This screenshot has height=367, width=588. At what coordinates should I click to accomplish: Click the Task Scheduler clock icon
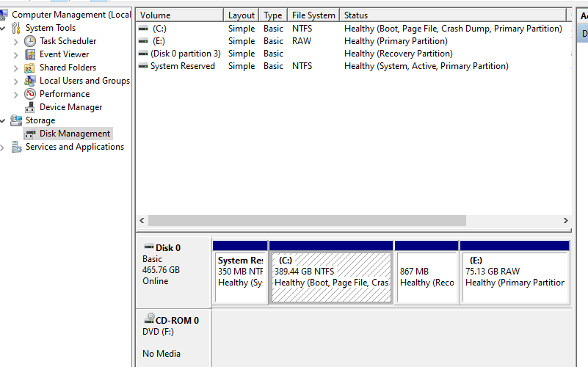click(30, 41)
